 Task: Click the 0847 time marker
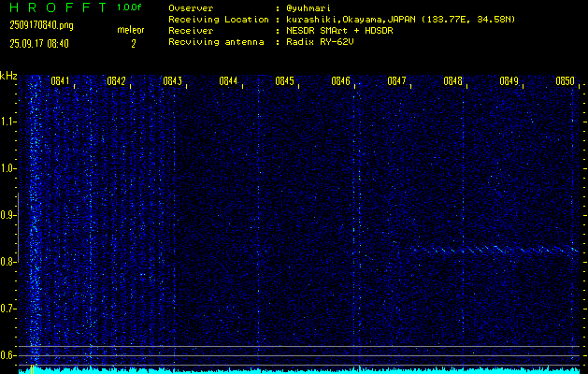pos(396,81)
